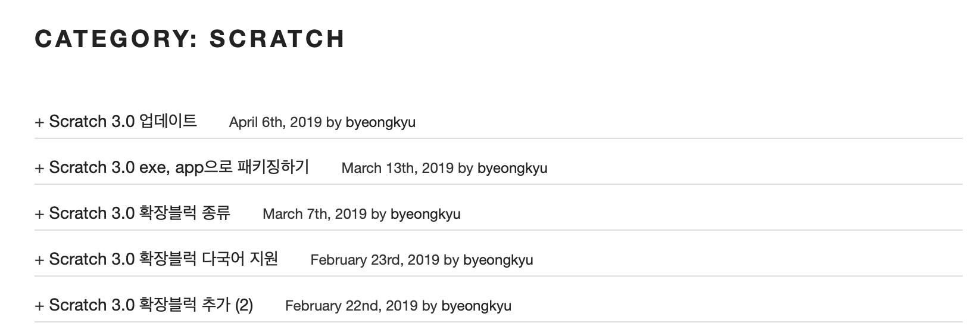The height and width of the screenshot is (335, 980).
Task: Expand the plus icon beside Scratch 3.0 업데이트
Action: (39, 122)
